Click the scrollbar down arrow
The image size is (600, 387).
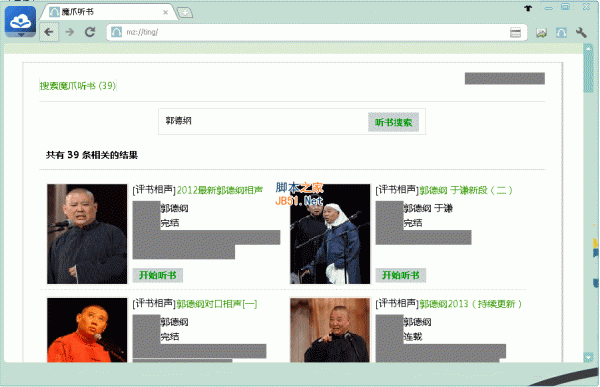pos(588,357)
